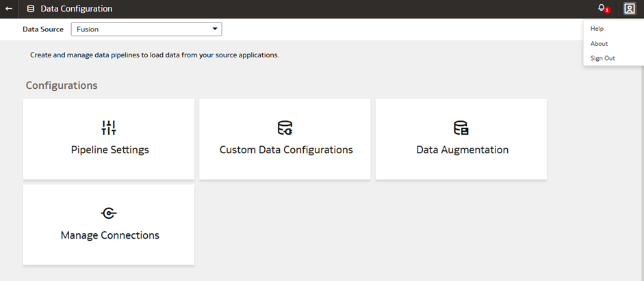
Task: Select Help from the user menu
Action: (597, 29)
